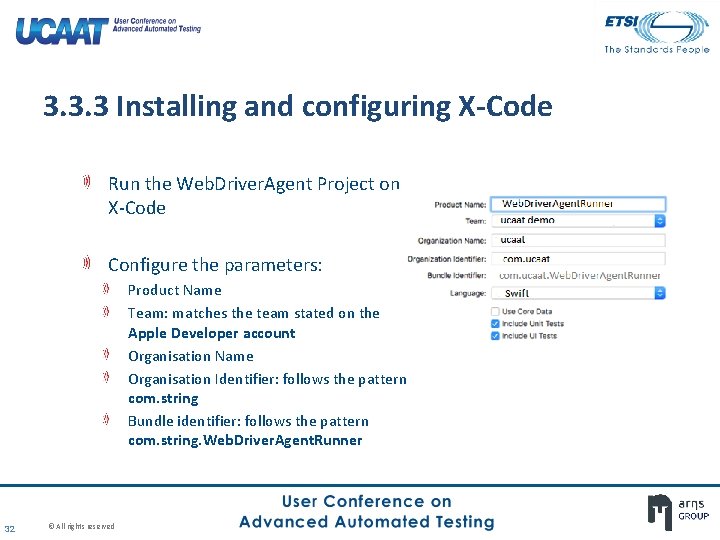720x540 pixels.
Task: Click the 'Organisation Name' bullet text
Action: (191, 356)
